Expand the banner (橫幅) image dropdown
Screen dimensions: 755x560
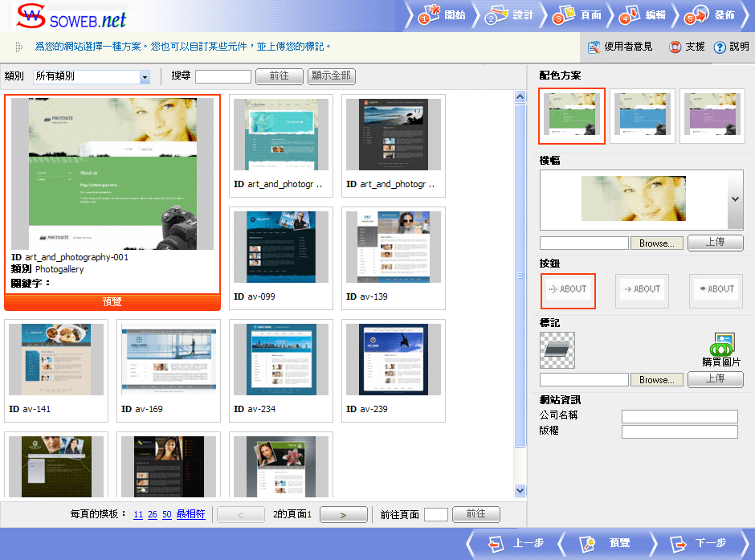coord(735,200)
